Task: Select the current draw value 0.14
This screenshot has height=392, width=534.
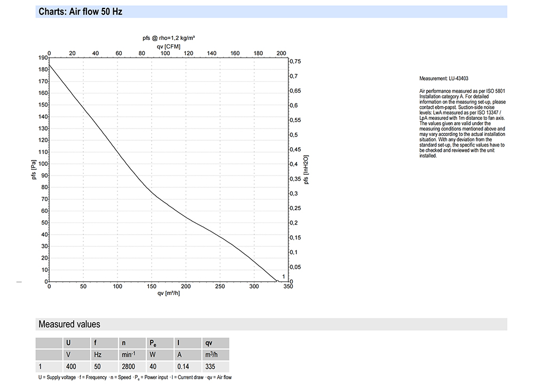Action: point(184,367)
